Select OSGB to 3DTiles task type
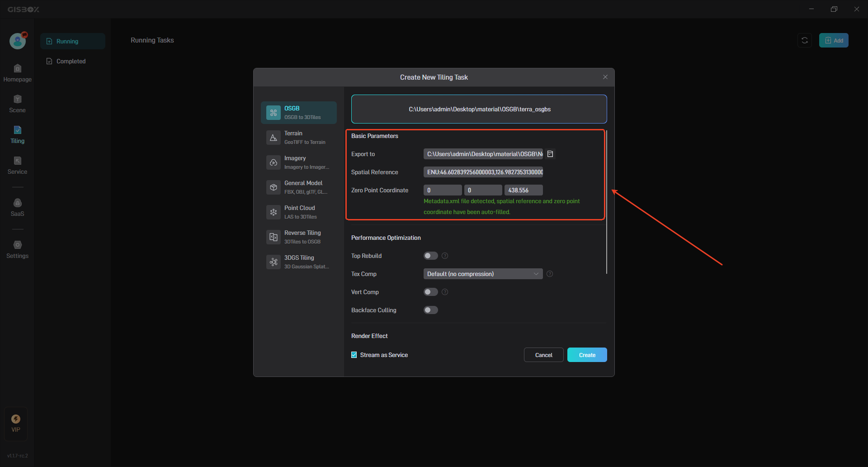 point(299,113)
